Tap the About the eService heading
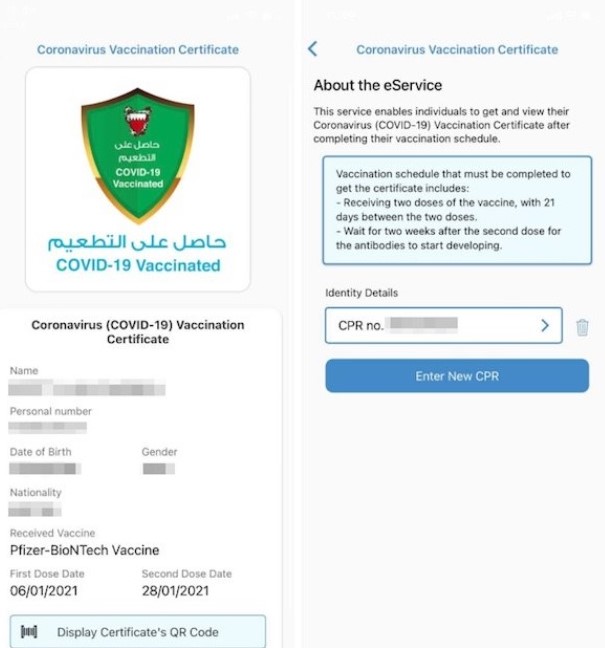This screenshot has width=605, height=648. [x=378, y=86]
